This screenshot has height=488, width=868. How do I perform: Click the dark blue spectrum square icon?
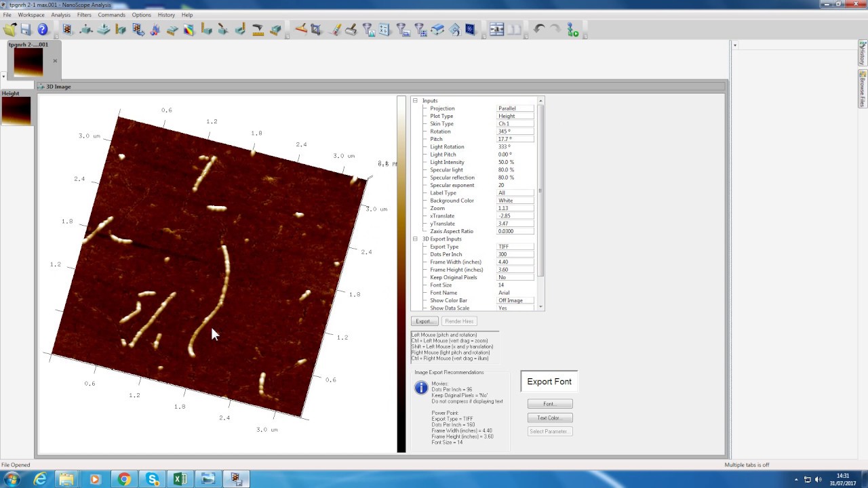(x=470, y=29)
